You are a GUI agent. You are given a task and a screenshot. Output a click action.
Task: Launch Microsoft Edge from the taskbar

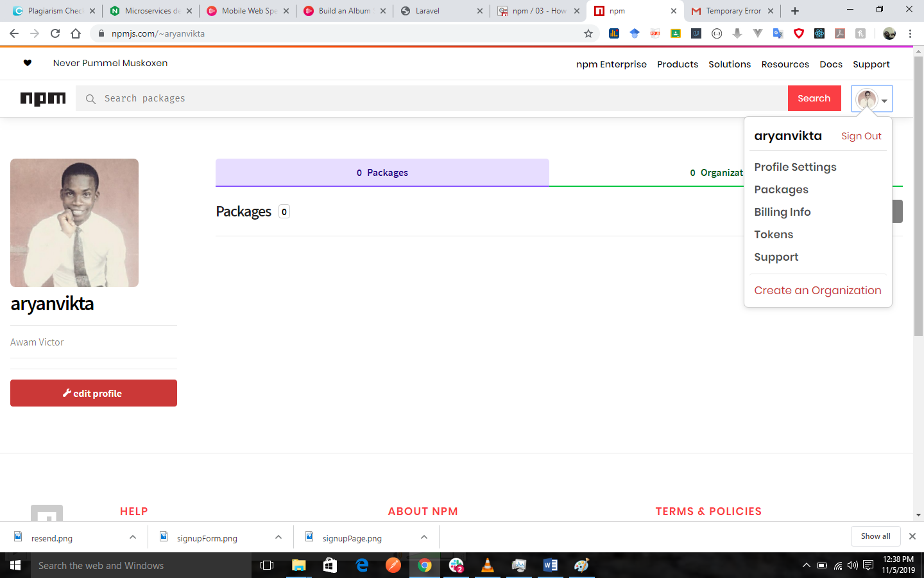pos(362,565)
